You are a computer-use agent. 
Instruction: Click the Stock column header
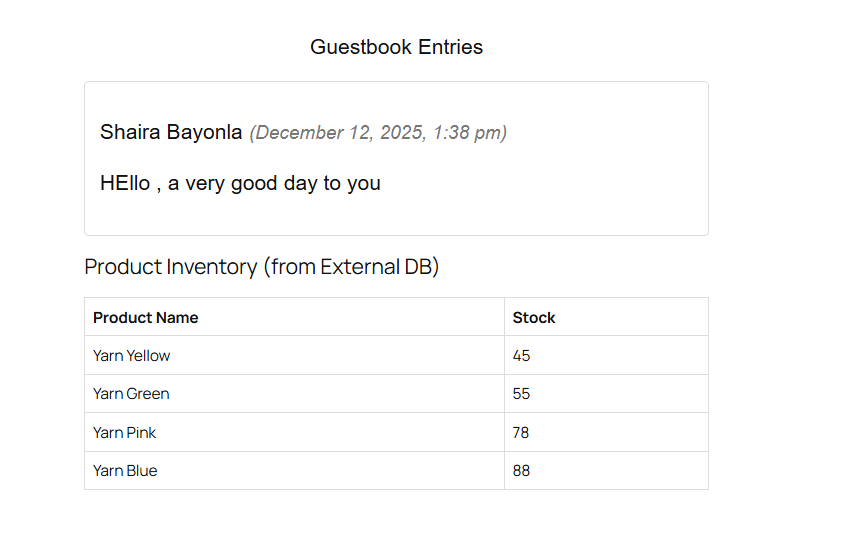click(534, 318)
